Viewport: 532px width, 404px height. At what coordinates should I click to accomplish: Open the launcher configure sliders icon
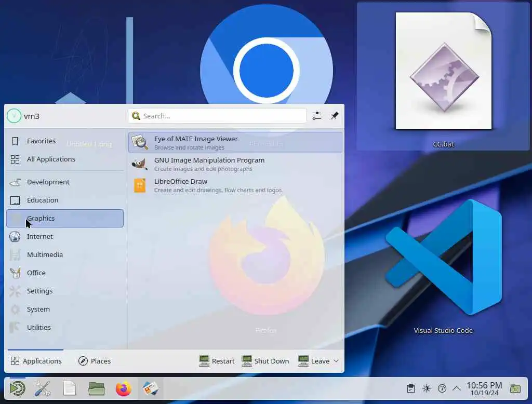pyautogui.click(x=317, y=116)
